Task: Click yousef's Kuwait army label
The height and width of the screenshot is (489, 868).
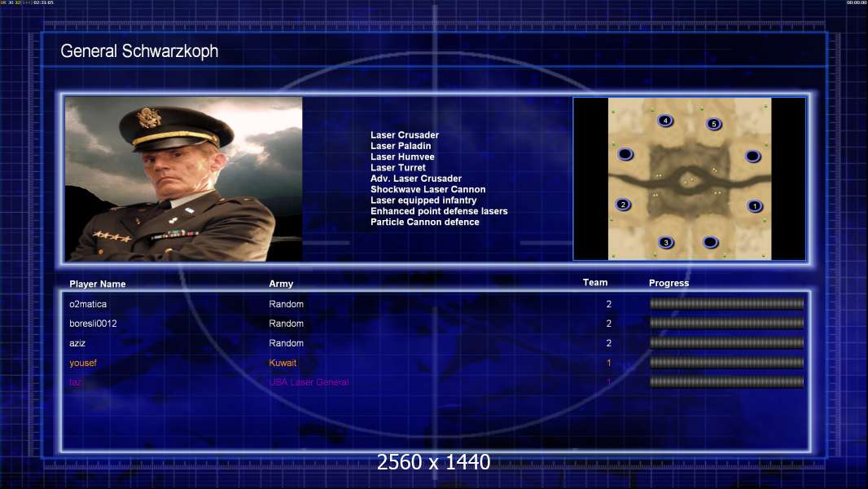Action: [x=283, y=363]
